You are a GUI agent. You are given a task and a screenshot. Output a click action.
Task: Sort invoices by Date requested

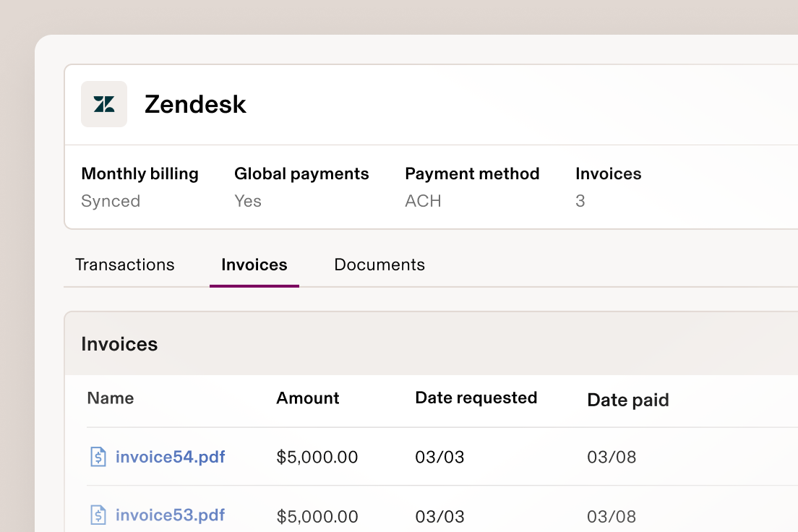tap(476, 398)
